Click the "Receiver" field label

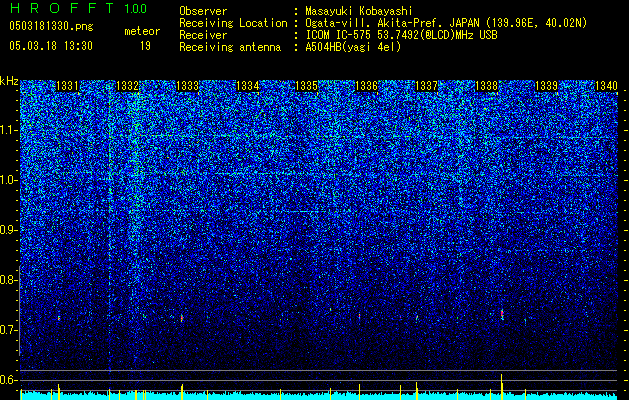pos(203,35)
